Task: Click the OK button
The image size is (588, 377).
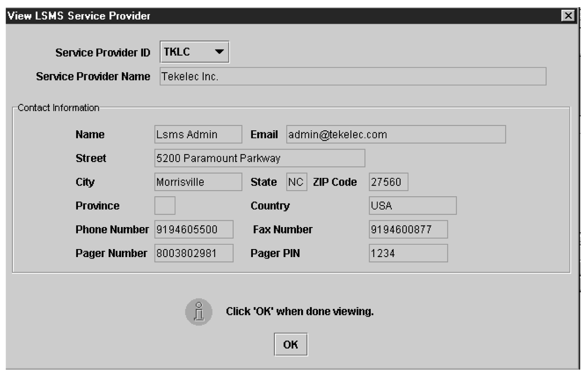Action: pyautogui.click(x=291, y=344)
